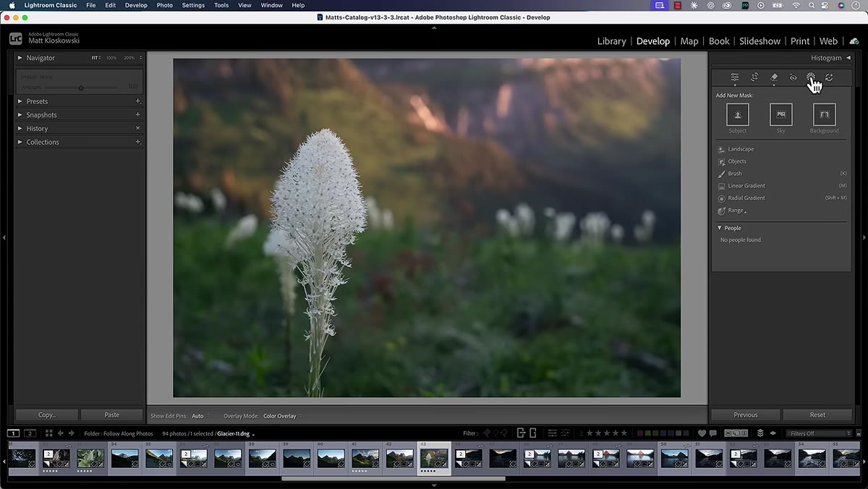Open the Show Edit Pins Auto dropdown
Viewport: 868px width, 489px height.
click(200, 416)
